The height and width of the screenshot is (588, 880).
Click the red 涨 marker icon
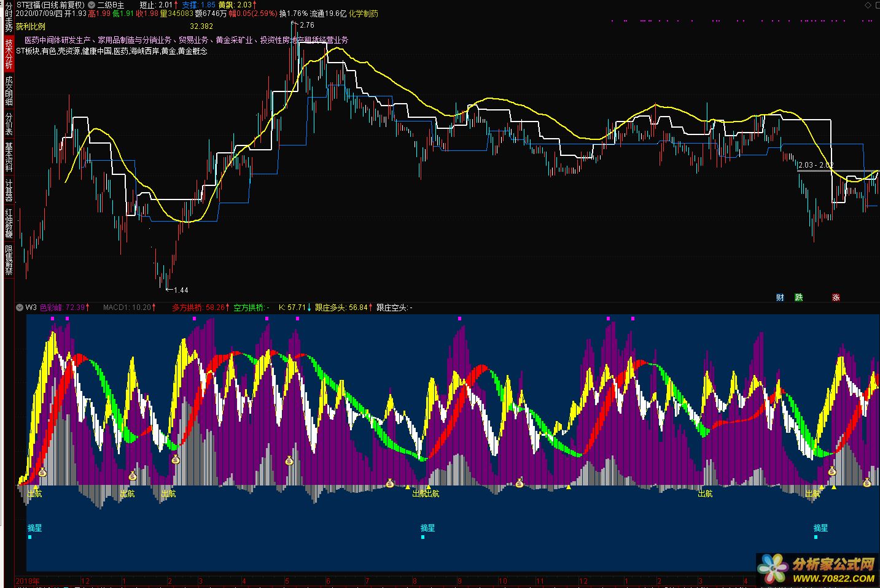point(836,298)
